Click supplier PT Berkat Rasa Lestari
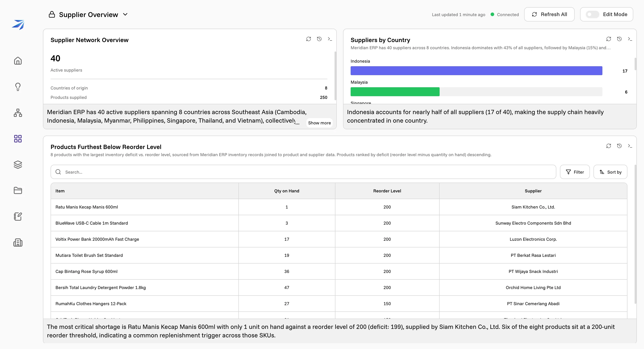This screenshot has height=349, width=644. point(533,255)
